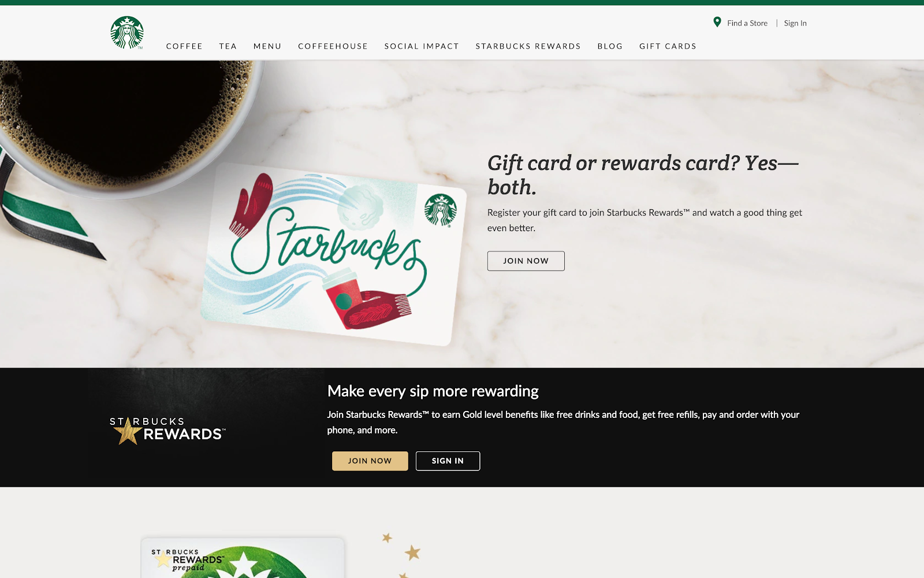The width and height of the screenshot is (924, 578).
Task: Select the Menu navigation item
Action: [x=267, y=46]
